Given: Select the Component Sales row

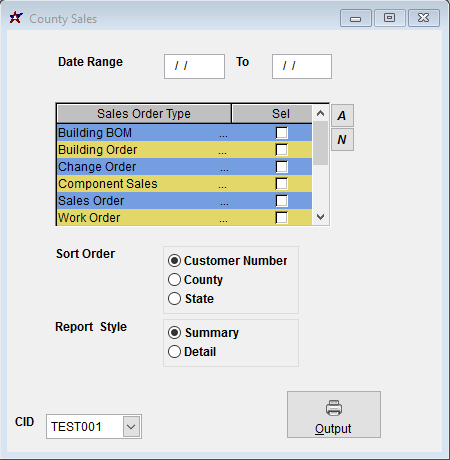Looking at the screenshot, I should 185,184.
